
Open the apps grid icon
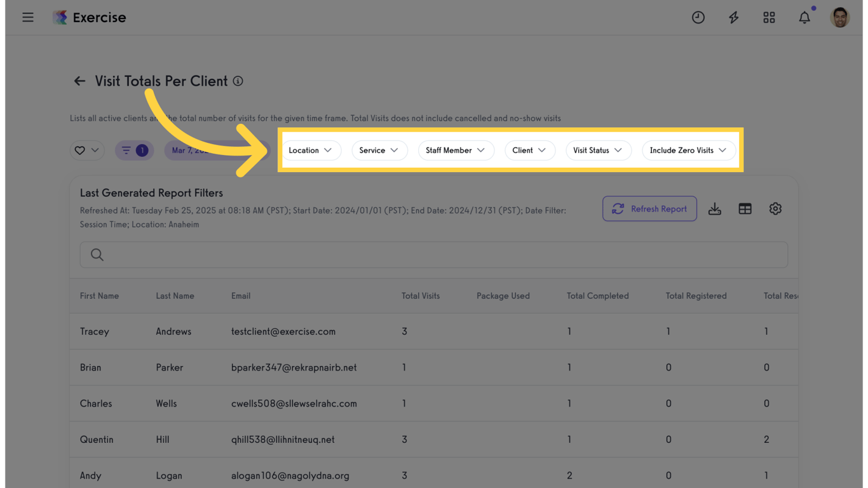(769, 17)
